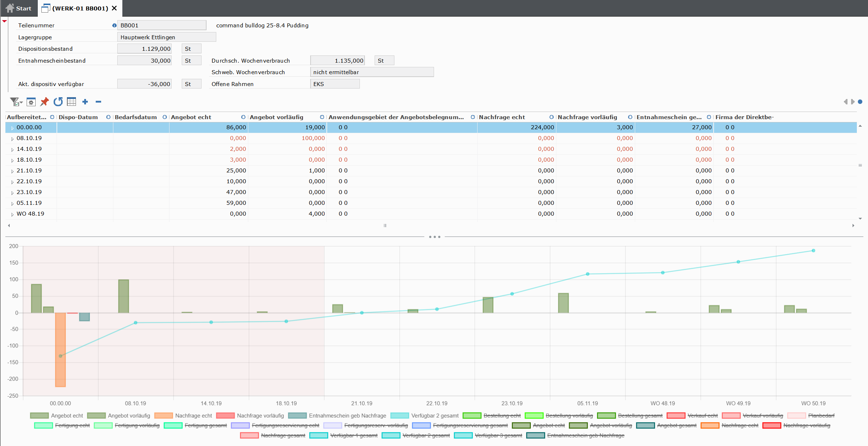Screen dimensions: 868x446
Task: Click the blue minus icon
Action: (98, 102)
